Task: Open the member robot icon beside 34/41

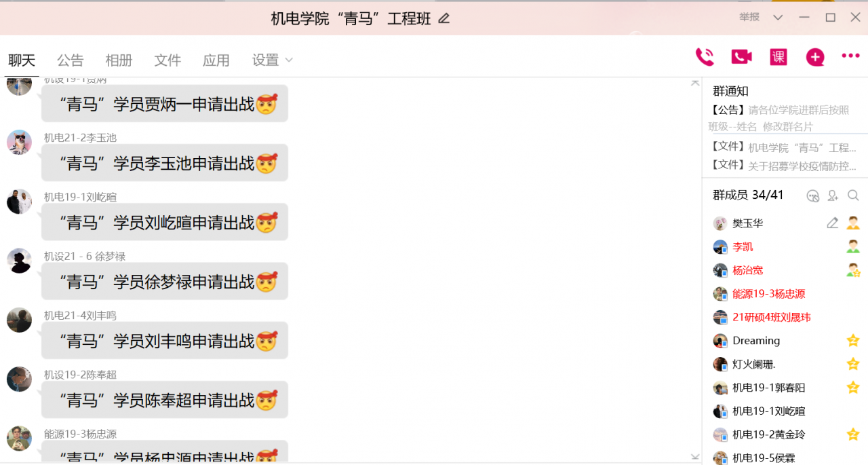Action: [813, 196]
